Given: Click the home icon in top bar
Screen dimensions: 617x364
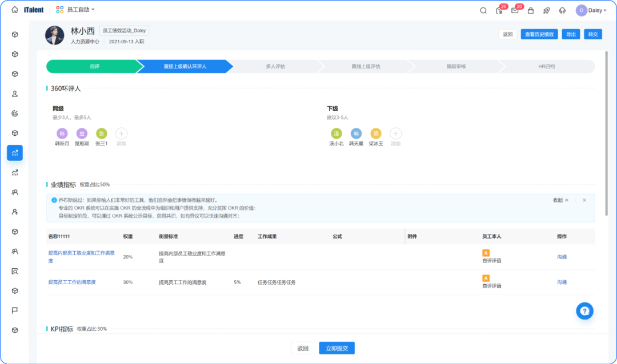Looking at the screenshot, I should (x=15, y=10).
